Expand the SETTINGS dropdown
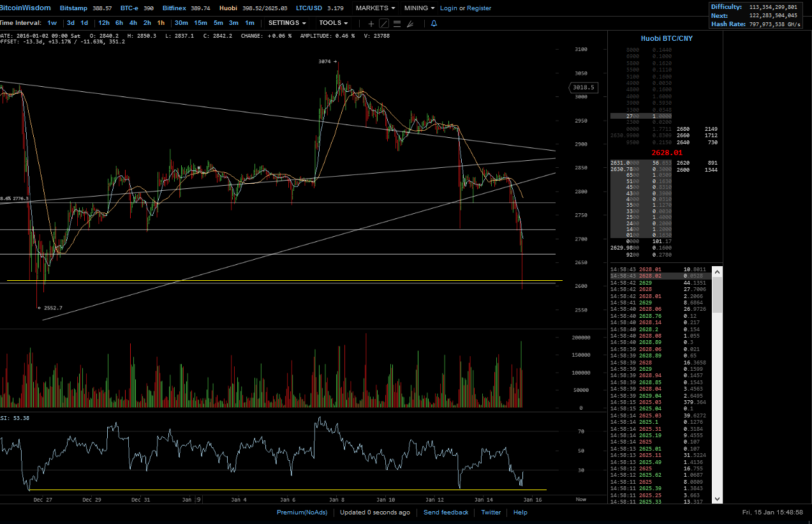The height and width of the screenshot is (524, 812). [x=287, y=23]
